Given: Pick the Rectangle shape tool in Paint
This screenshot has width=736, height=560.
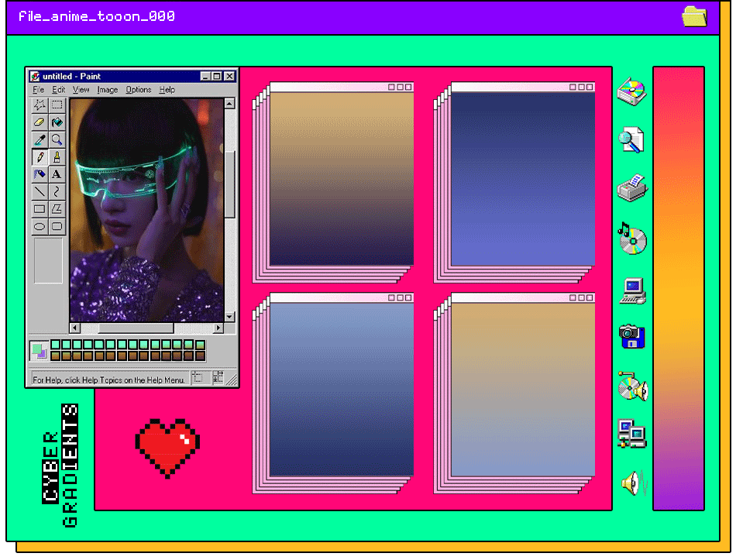Looking at the screenshot, I should pyautogui.click(x=40, y=209).
